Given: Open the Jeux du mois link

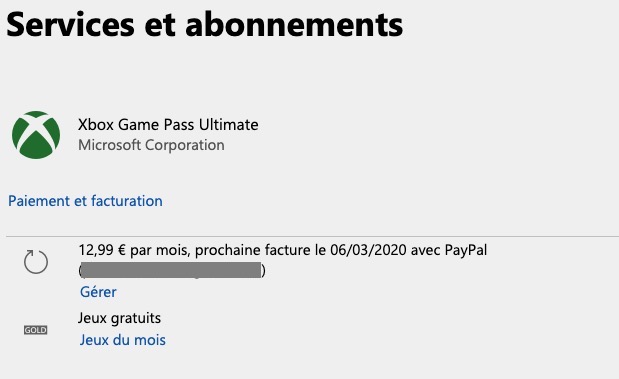Looking at the screenshot, I should click(x=123, y=340).
